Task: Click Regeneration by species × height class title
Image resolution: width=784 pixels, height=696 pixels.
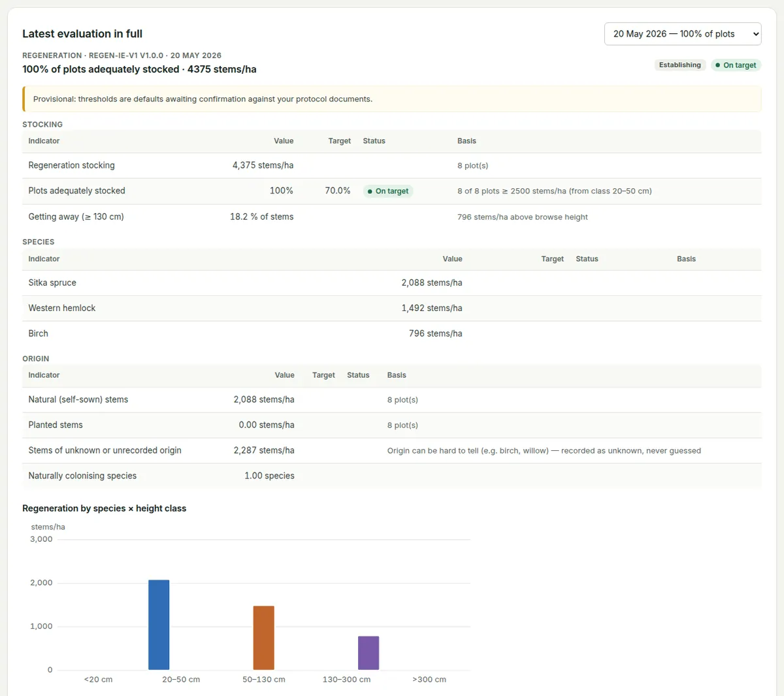Action: click(x=105, y=508)
